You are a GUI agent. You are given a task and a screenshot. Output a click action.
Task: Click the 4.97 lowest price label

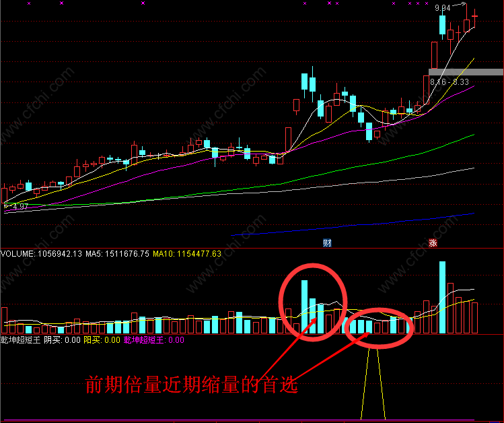[x=20, y=207]
